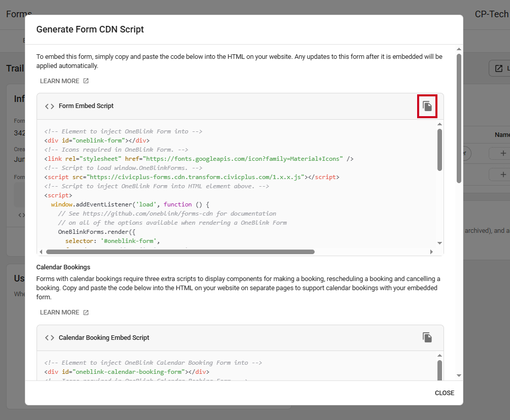Click the external-link icon next to first LEARN MORE
The height and width of the screenshot is (420, 510).
(x=86, y=81)
